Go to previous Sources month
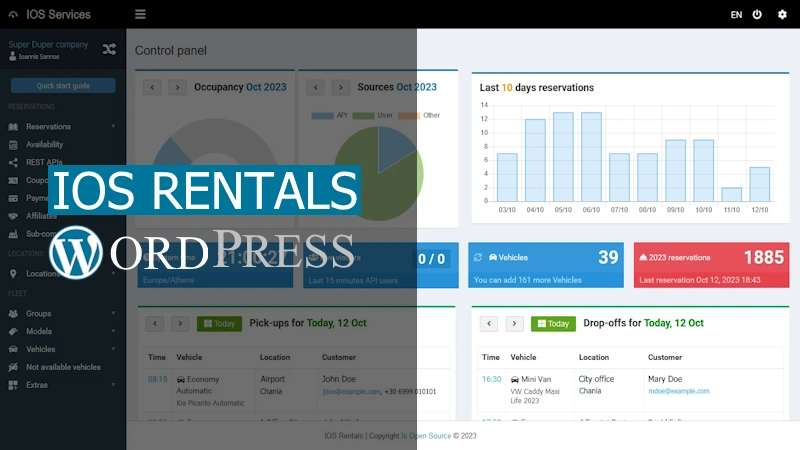Viewport: 800px width, 450px height. 315,87
